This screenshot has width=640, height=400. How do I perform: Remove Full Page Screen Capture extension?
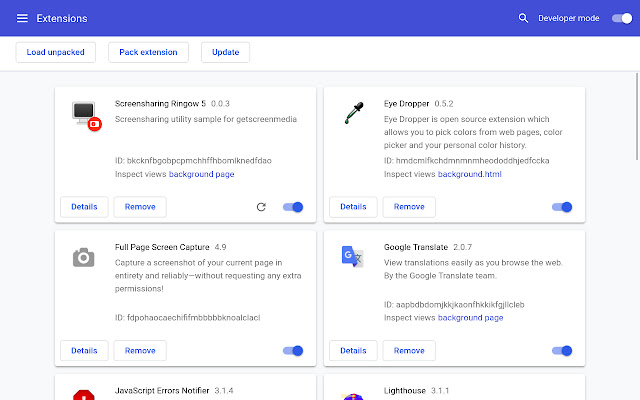pyautogui.click(x=140, y=351)
